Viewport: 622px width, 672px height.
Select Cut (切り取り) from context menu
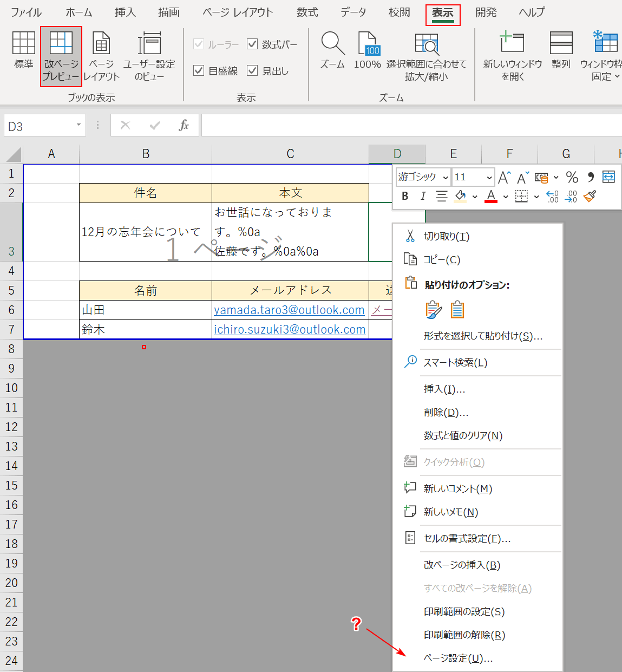(x=477, y=237)
